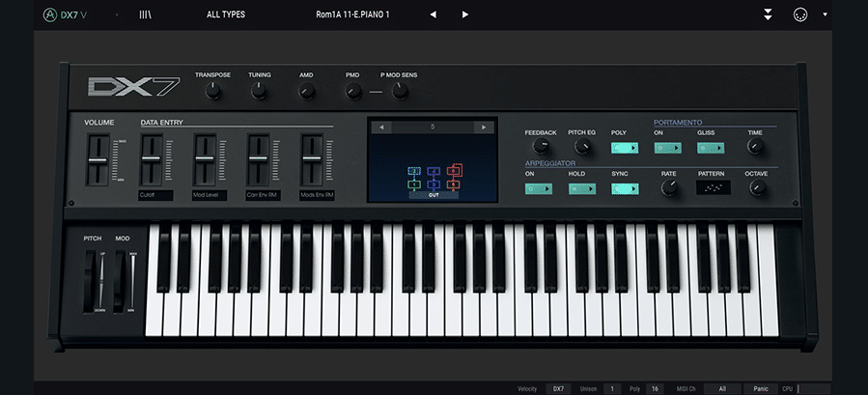Click the Mods Env RM slider
Image resolution: width=868 pixels, height=395 pixels.
[312, 160]
